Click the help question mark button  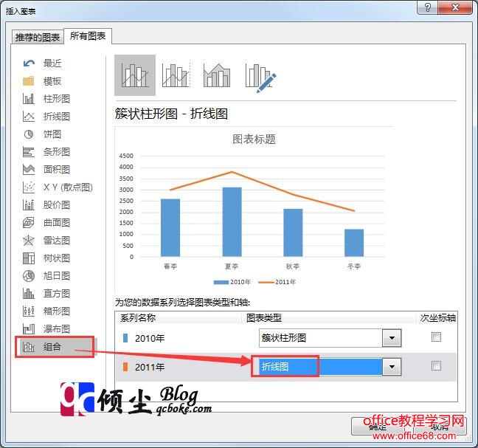[x=427, y=7]
